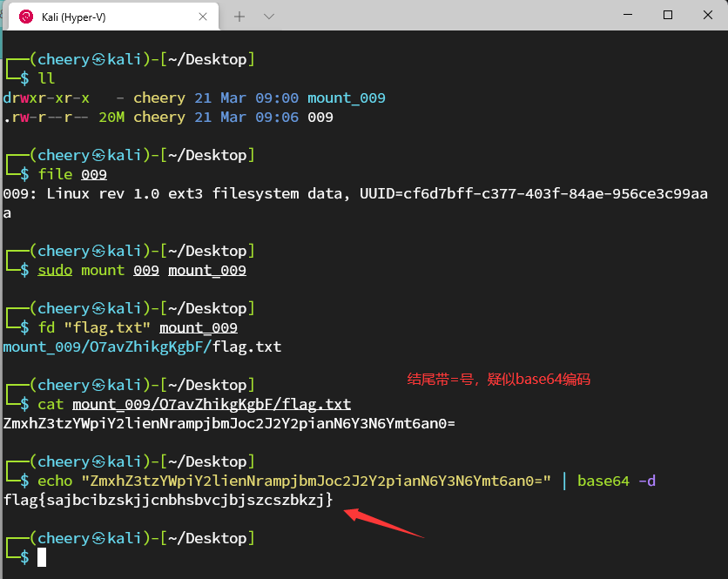Minimize the terminal window
Screen dimensions: 728x579
[628, 15]
